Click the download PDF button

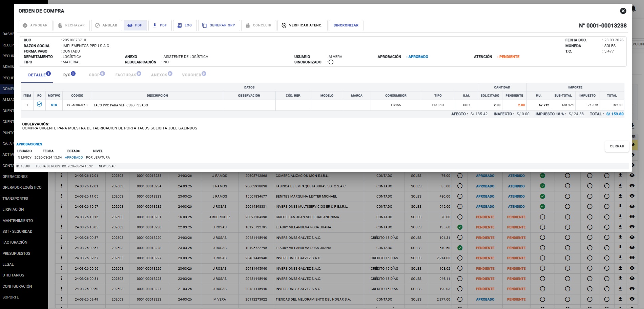160,25
